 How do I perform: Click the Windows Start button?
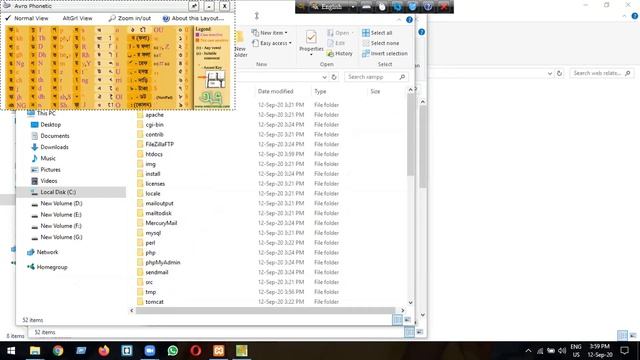click(x=11, y=351)
